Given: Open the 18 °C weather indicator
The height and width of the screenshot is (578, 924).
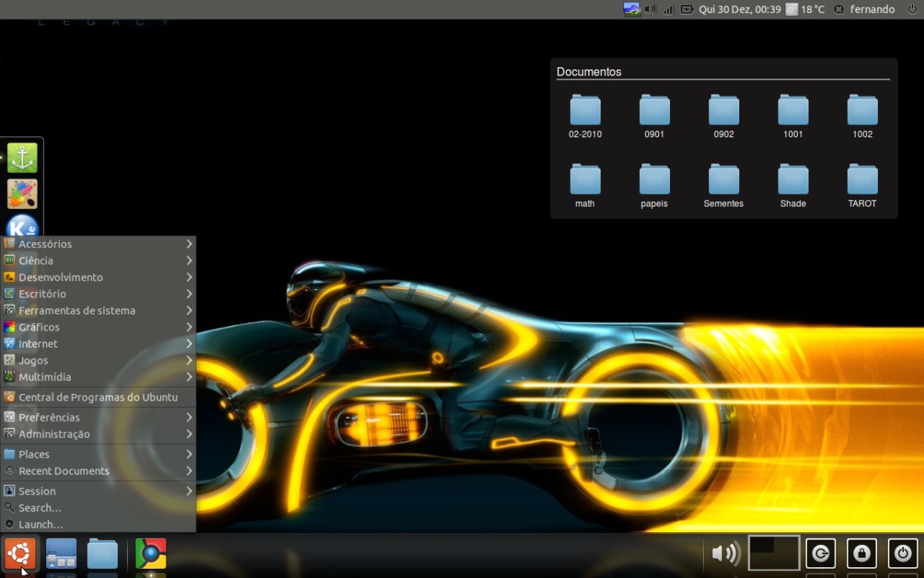Looking at the screenshot, I should (x=805, y=9).
